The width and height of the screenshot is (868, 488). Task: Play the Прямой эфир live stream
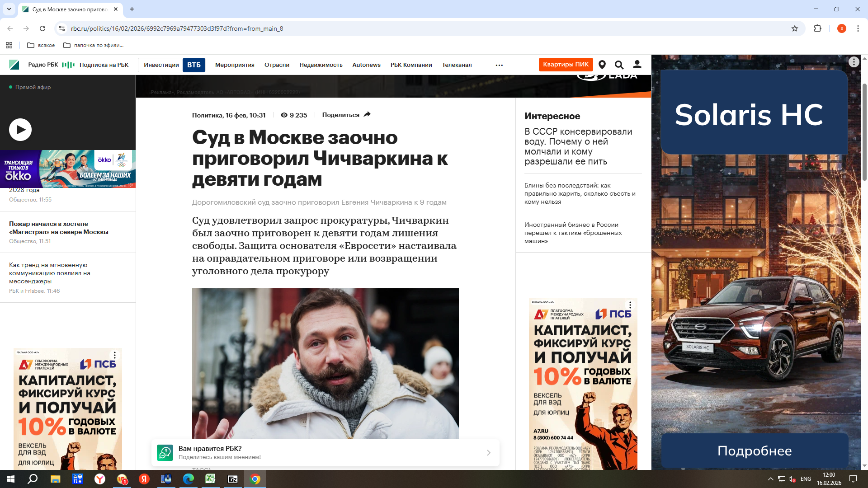tap(20, 130)
